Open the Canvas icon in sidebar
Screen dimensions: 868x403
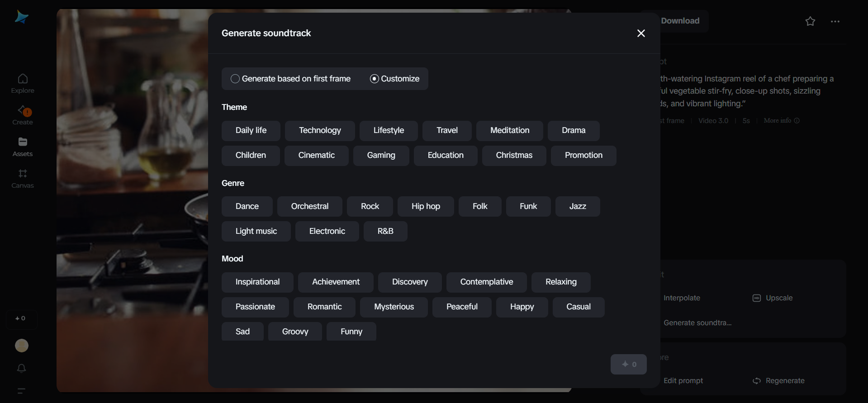pyautogui.click(x=23, y=174)
